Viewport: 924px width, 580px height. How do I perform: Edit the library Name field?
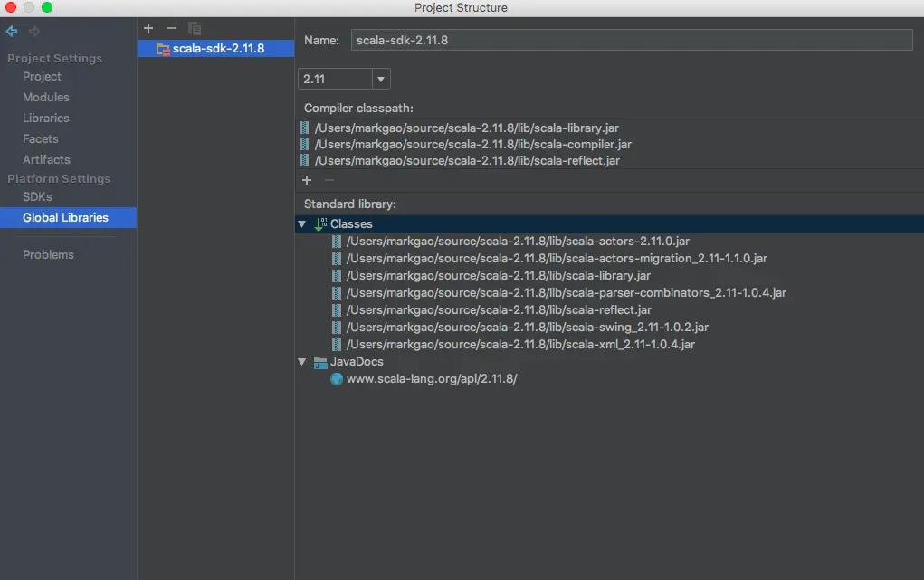[x=632, y=40]
